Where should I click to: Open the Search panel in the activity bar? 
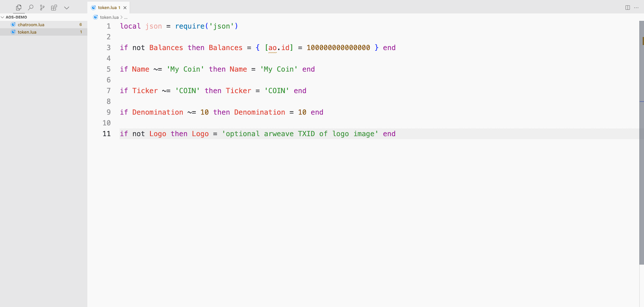click(30, 7)
